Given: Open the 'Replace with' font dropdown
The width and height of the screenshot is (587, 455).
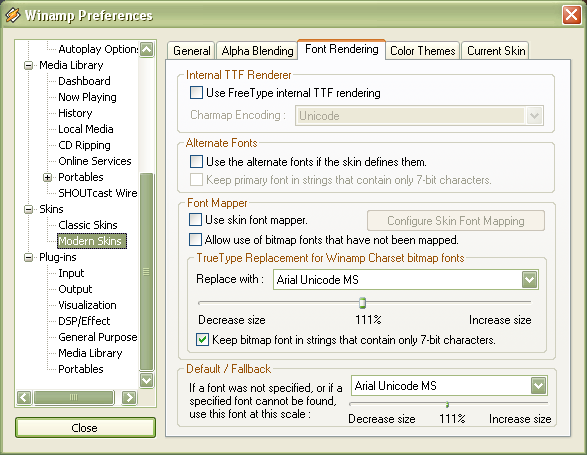Looking at the screenshot, I should (529, 279).
